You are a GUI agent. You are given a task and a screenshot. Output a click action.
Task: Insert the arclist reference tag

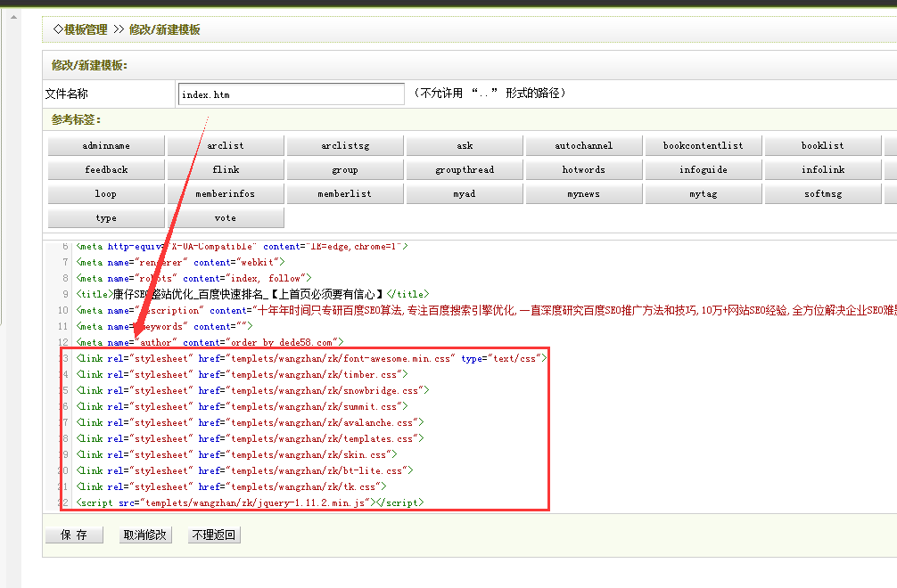226,146
